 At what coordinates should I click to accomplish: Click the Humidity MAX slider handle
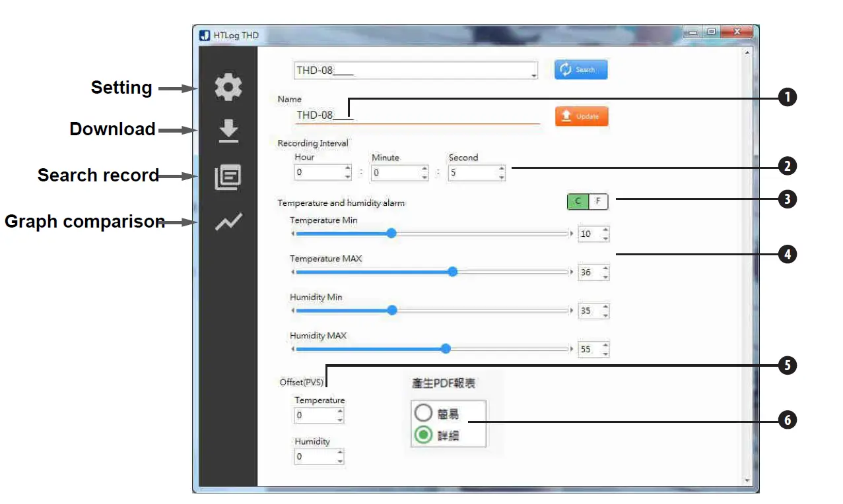tap(446, 348)
